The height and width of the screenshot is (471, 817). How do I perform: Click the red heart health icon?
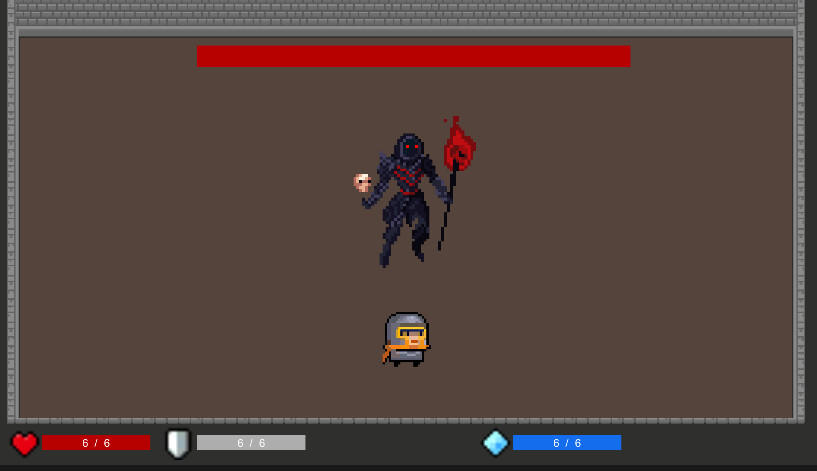coord(24,443)
